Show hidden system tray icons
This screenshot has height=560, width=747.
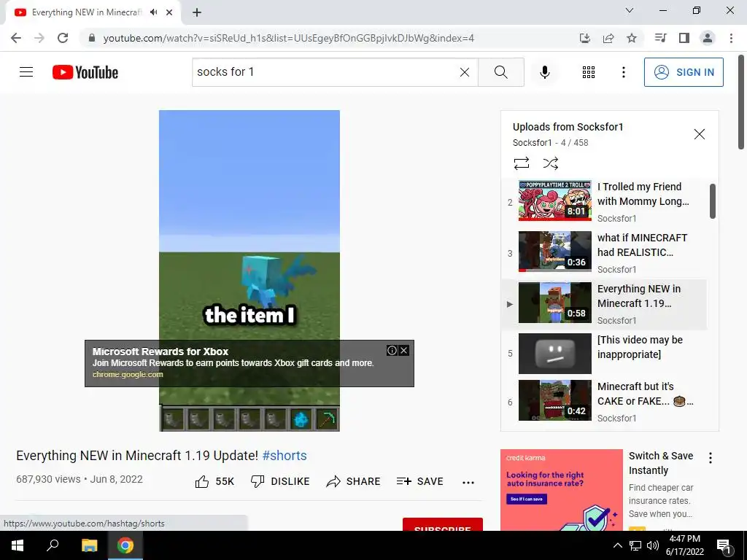point(617,545)
